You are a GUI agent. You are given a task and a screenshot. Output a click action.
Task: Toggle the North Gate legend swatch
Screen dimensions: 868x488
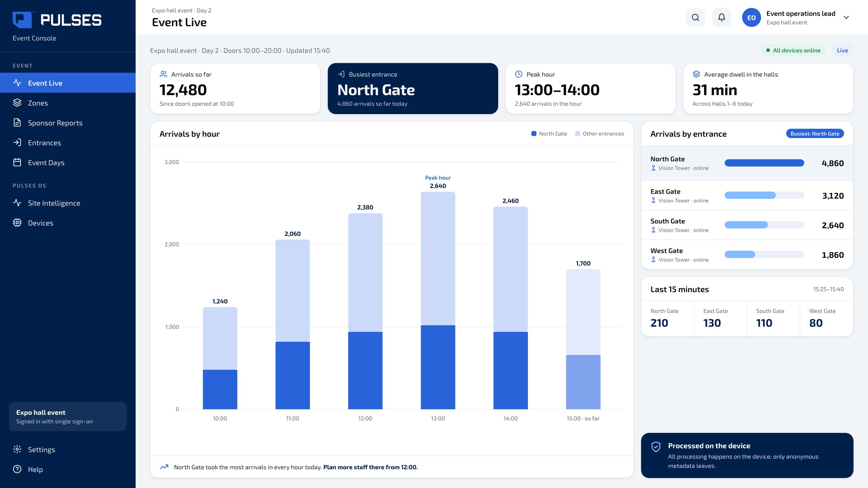point(534,133)
